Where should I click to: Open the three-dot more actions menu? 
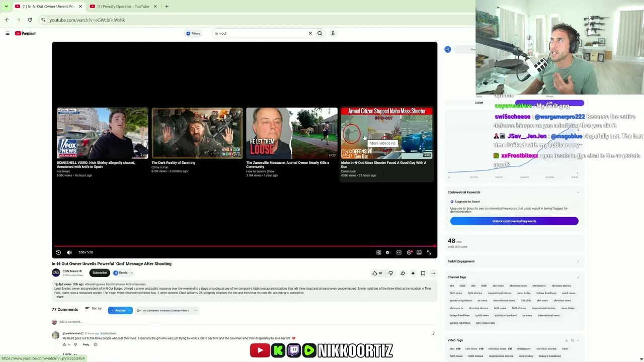point(433,273)
